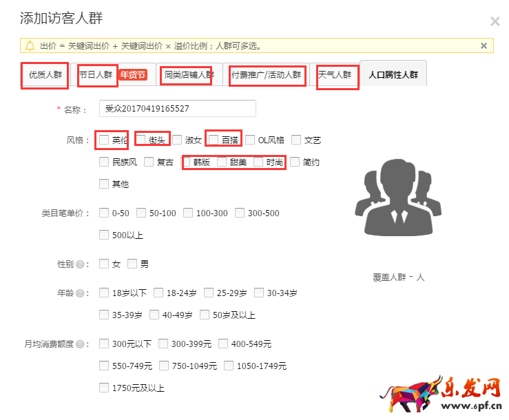509x420 pixels.
Task: Check the 英伦 style checkbox
Action: click(x=104, y=140)
